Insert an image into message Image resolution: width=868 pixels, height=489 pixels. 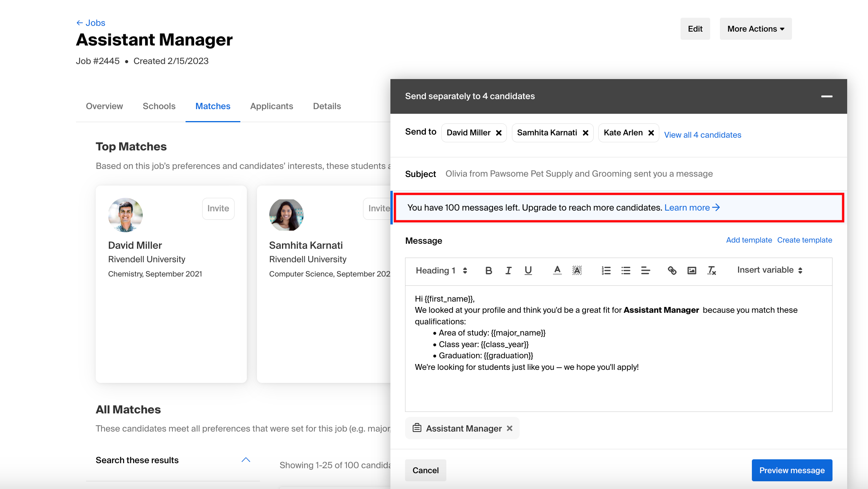pyautogui.click(x=692, y=271)
